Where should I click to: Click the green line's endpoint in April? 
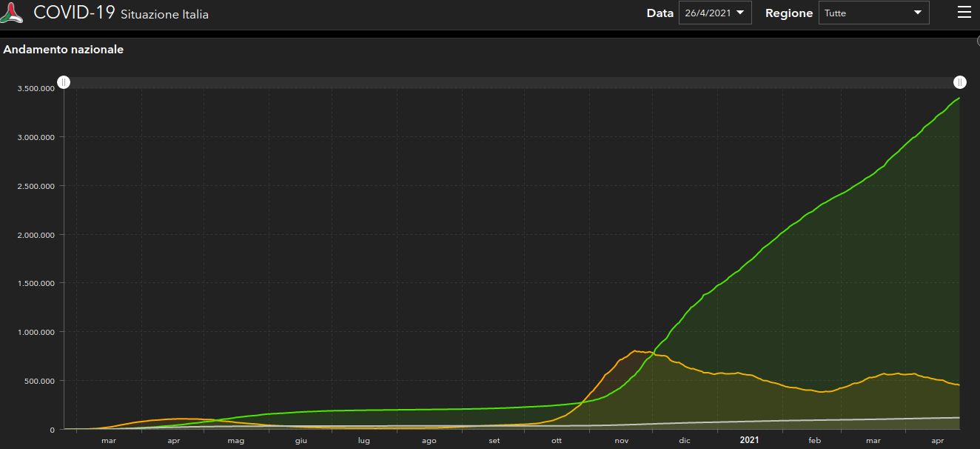(x=959, y=99)
